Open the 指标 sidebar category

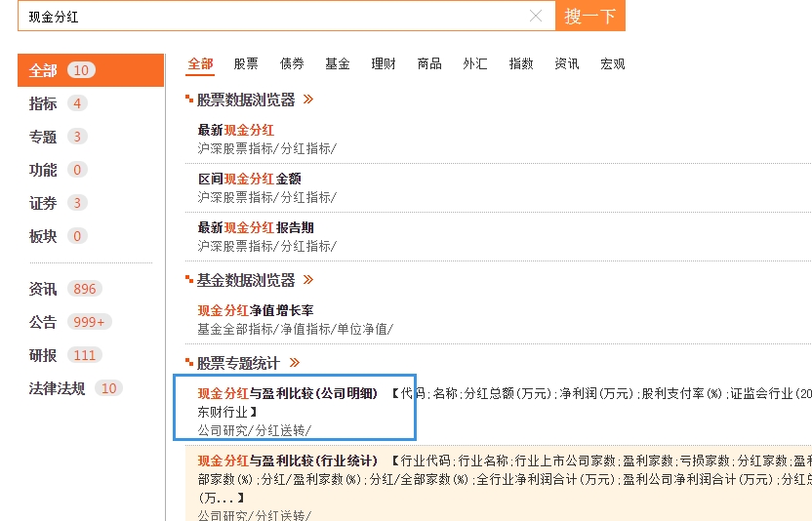tap(44, 103)
